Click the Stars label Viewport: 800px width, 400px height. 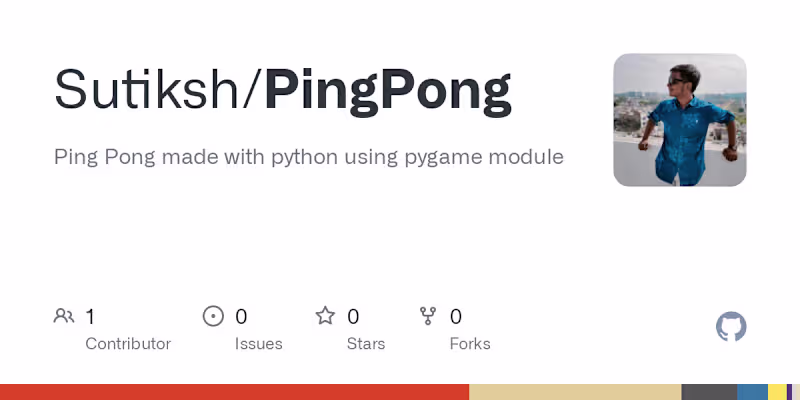click(x=366, y=344)
